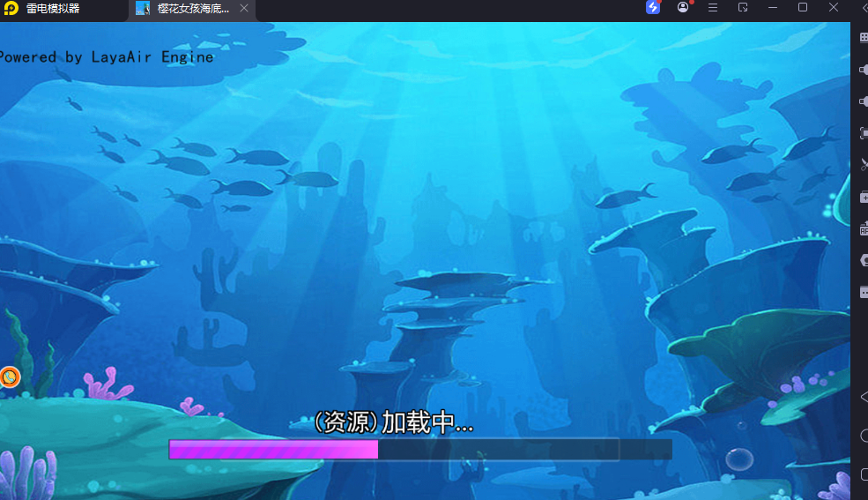
Task: Click the pink loading progress bar
Action: pyautogui.click(x=274, y=450)
